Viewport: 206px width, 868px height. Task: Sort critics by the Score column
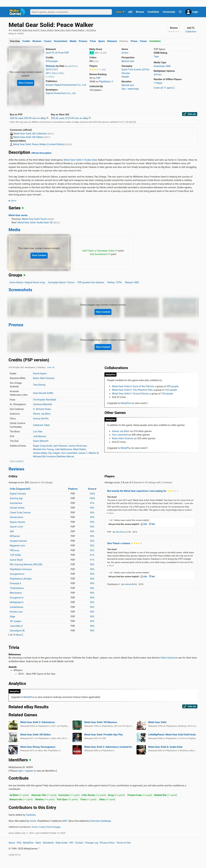(x=92, y=489)
